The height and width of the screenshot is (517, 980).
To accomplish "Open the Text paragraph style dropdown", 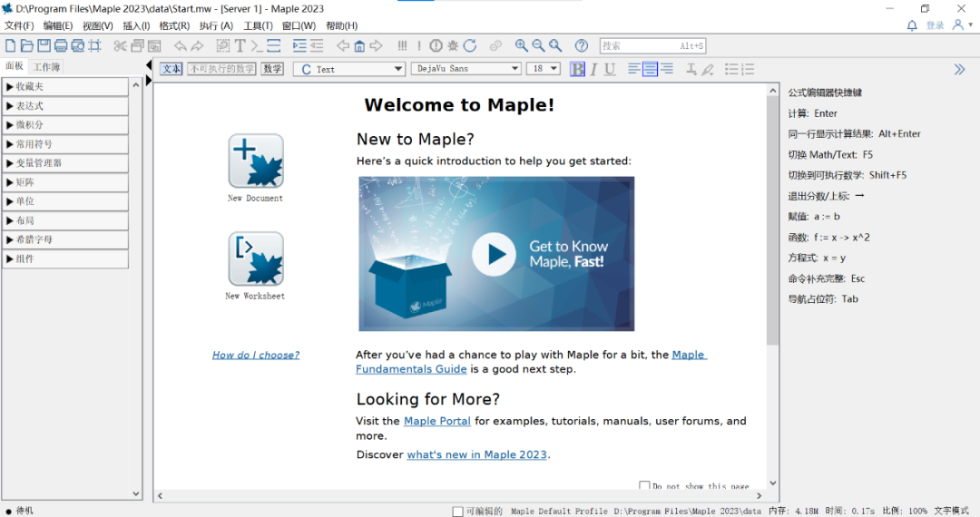I will click(350, 69).
